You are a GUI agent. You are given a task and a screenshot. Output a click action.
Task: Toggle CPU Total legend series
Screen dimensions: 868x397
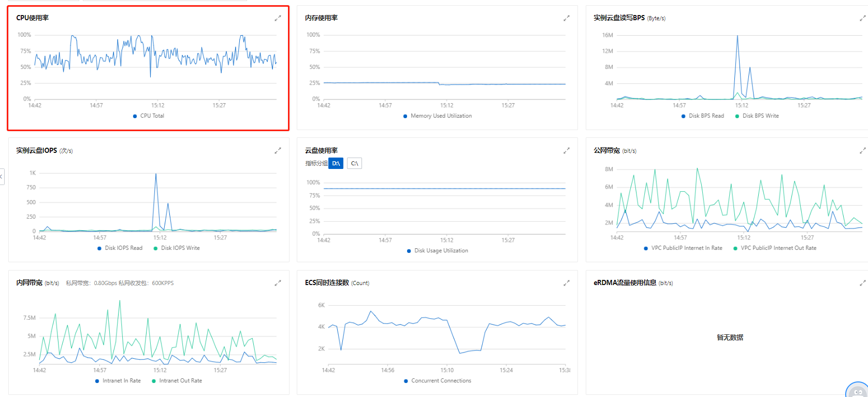tap(149, 116)
